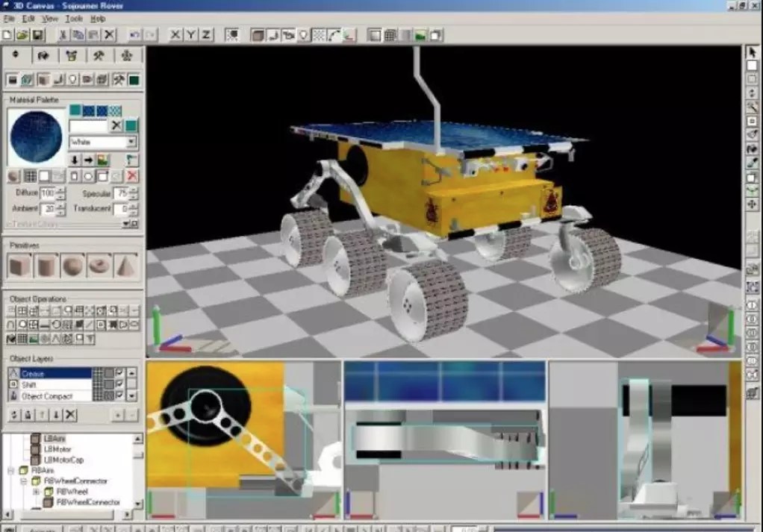Click the Save file icon in toolbar
763x532 pixels.
(37, 35)
